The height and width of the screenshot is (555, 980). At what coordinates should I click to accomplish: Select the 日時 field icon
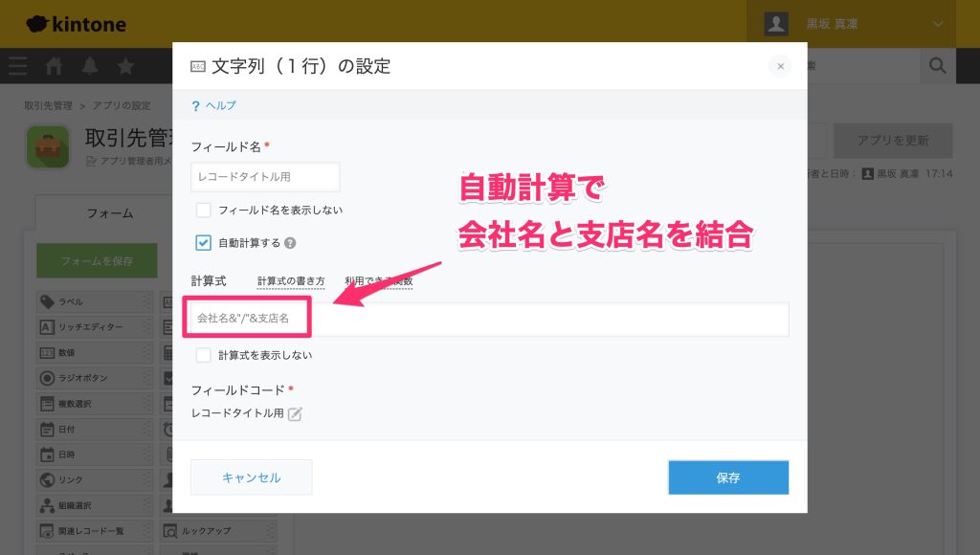pos(47,455)
